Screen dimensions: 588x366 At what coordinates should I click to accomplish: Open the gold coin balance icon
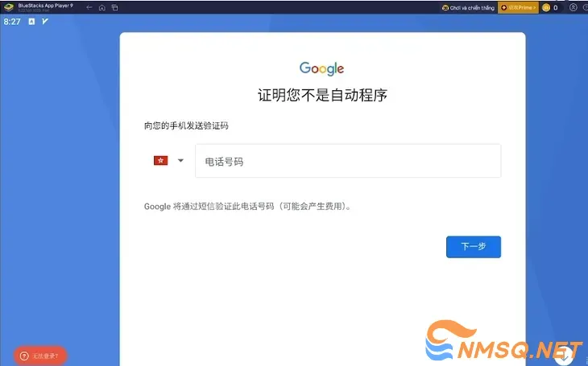pos(546,7)
